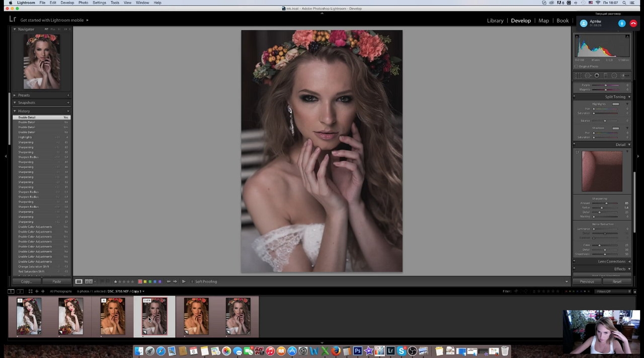This screenshot has height=358, width=644.
Task: Adjust the Sharpening Amount slider
Action: point(606,203)
